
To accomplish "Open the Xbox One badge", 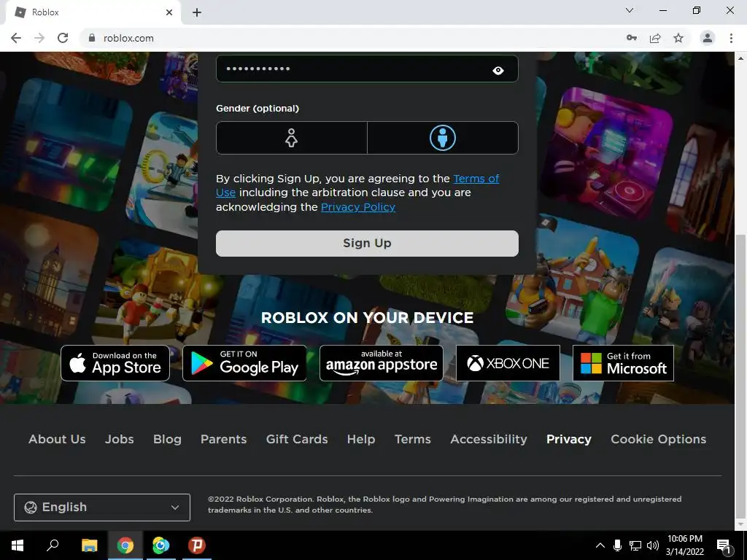I will [508, 363].
